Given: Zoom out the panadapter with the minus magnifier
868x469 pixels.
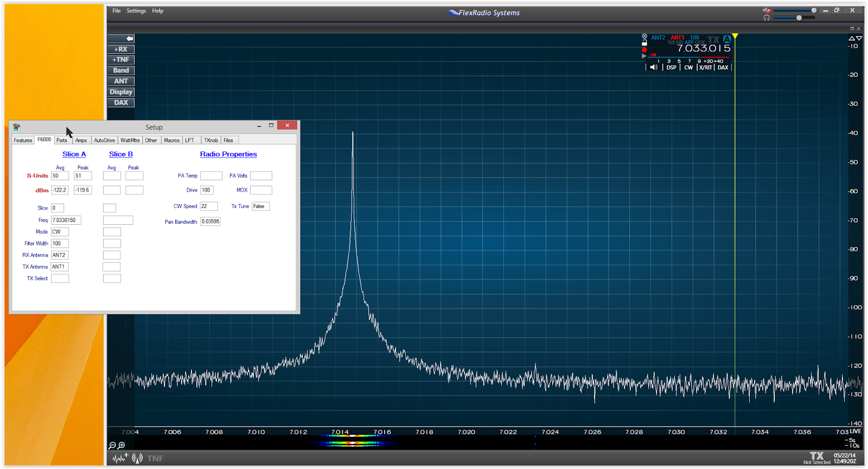Looking at the screenshot, I should (x=112, y=446).
